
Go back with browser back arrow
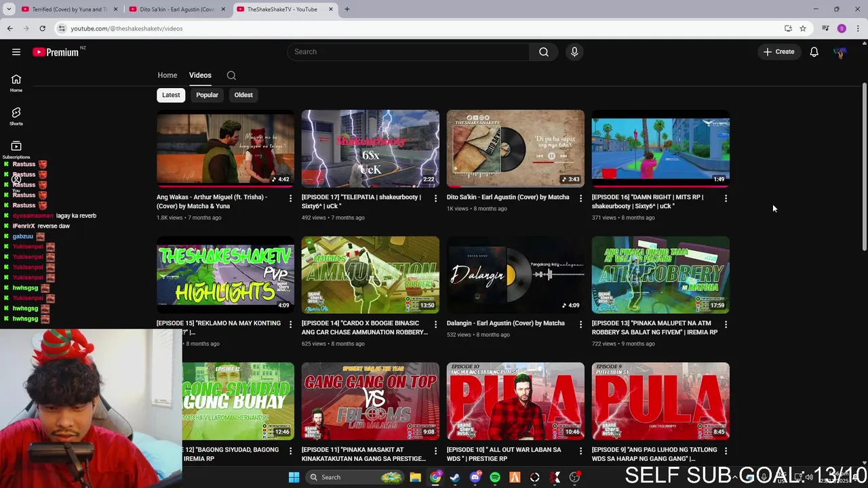9,28
